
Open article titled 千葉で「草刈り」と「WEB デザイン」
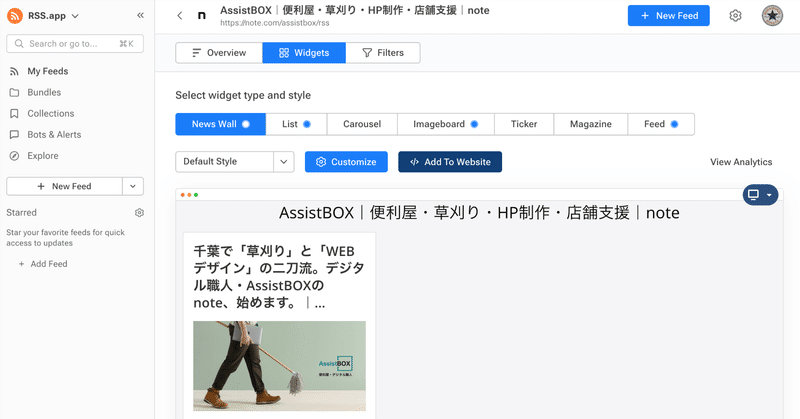click(279, 277)
